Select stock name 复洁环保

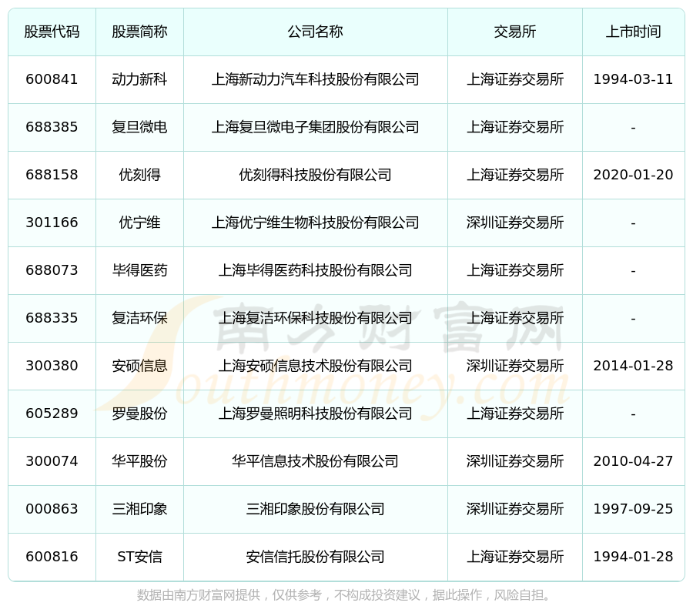139,318
